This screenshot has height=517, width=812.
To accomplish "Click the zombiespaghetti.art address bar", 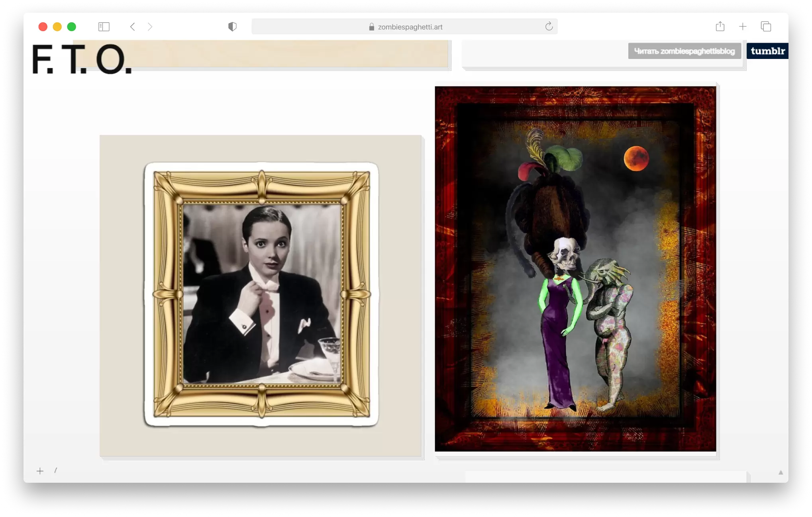I will [404, 27].
